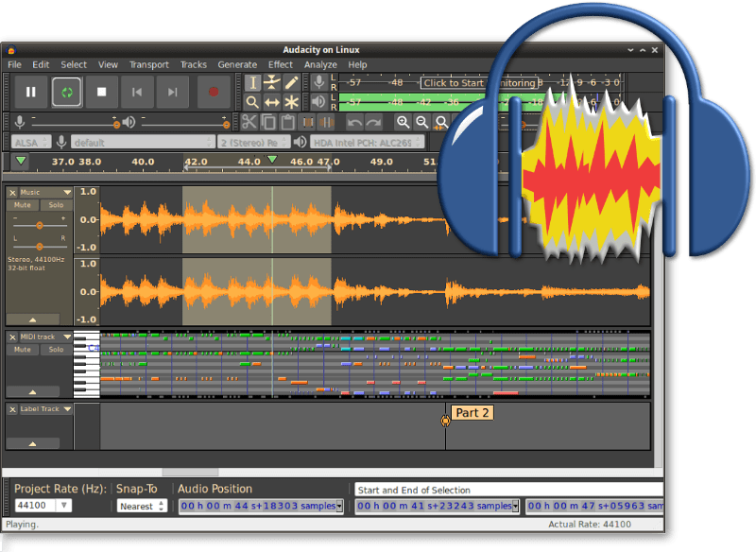This screenshot has width=756, height=552.
Task: Close the MIDI track with X
Action: tap(12, 337)
